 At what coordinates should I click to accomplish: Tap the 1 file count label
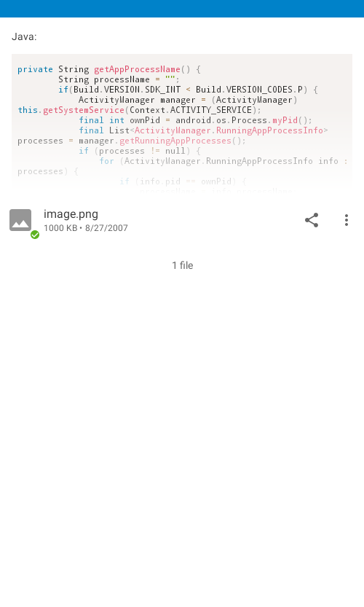pos(183,265)
